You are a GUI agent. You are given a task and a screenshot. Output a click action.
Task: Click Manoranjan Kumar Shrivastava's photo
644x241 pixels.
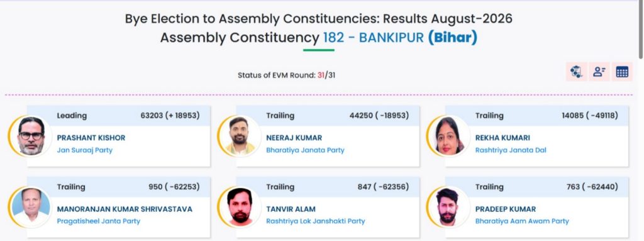pos(31,207)
